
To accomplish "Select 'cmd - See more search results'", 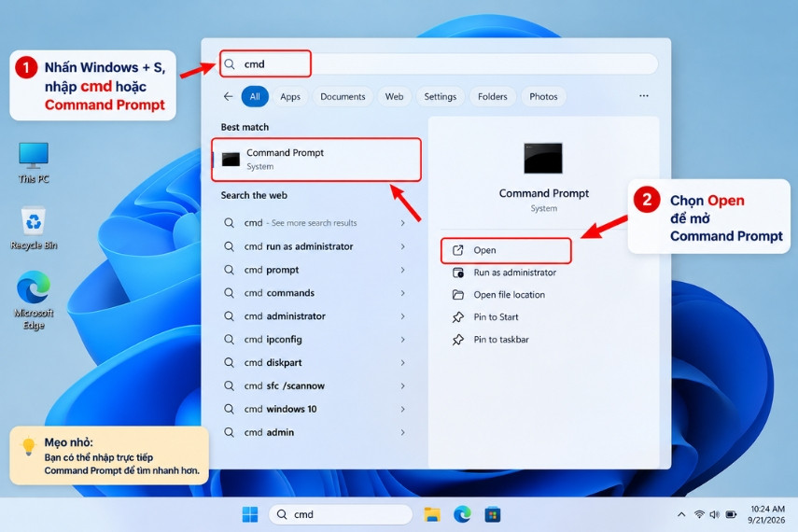I will tap(315, 223).
